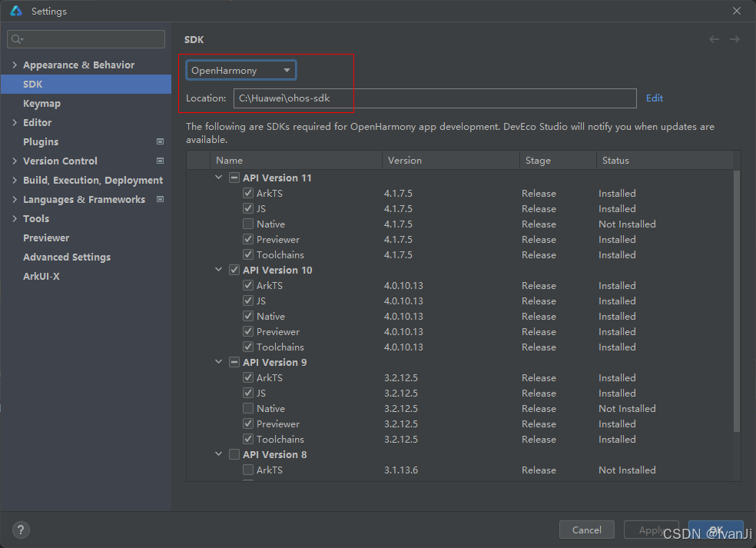Uncheck Native 4.0.10.13 checkbox

pos(248,317)
